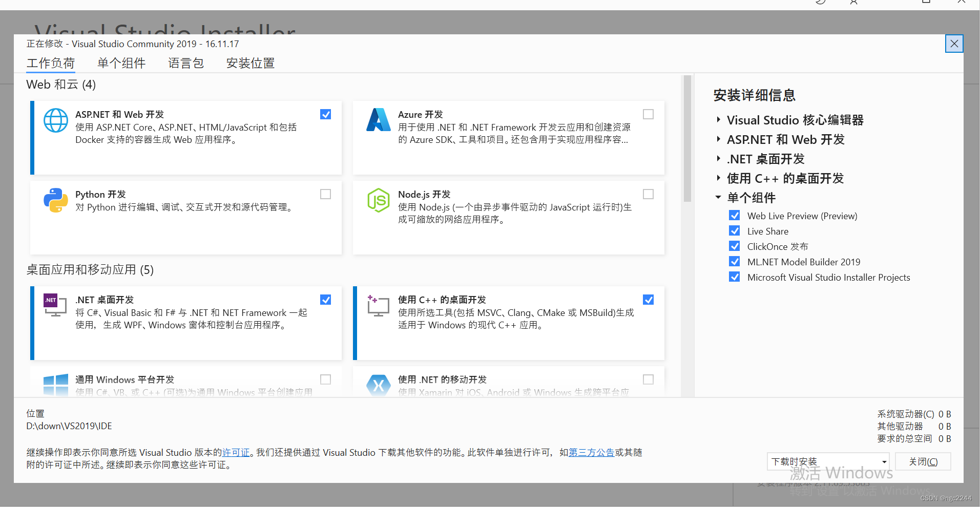This screenshot has height=507, width=980.
Task: Open the 语言包 tab
Action: pos(186,63)
